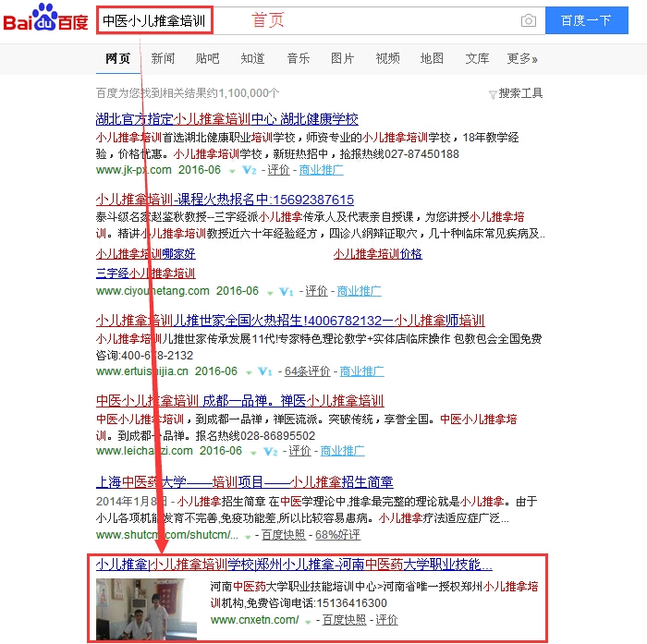Screen dimensions: 647x644
Task: Open the 68%好评 rating link
Action: point(337,535)
